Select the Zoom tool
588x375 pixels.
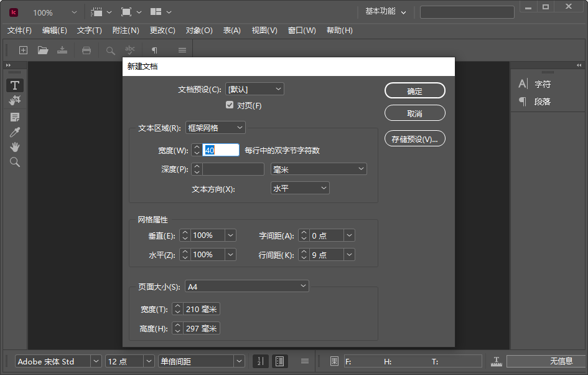click(14, 163)
